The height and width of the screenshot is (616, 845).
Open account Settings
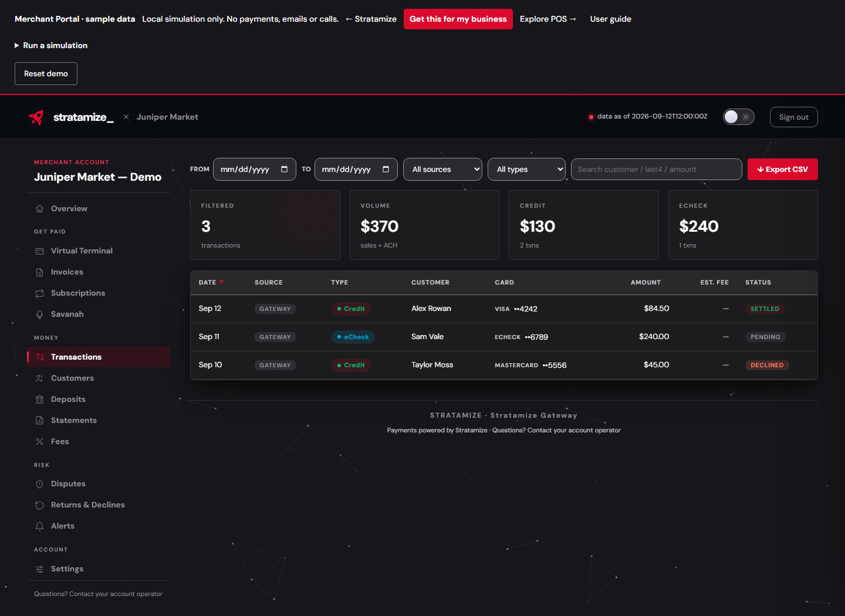[x=99, y=569]
